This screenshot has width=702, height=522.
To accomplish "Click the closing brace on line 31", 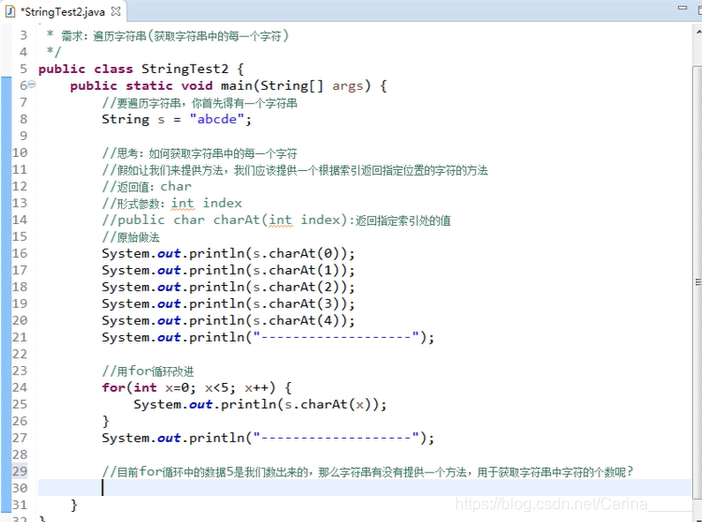I will pos(74,505).
